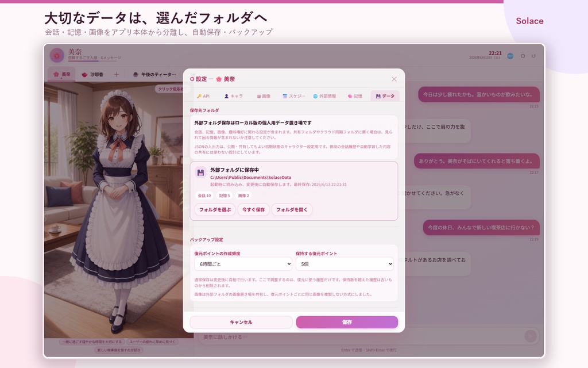Click キャンセル to discard settings
Screen dimensions: 588x368
click(x=241, y=322)
